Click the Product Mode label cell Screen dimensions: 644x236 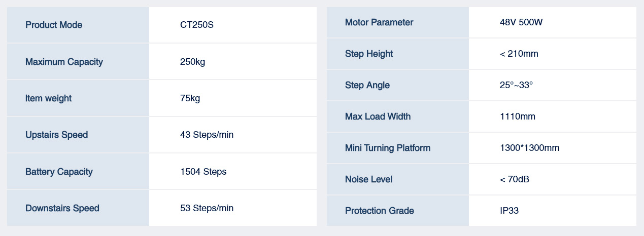point(54,25)
